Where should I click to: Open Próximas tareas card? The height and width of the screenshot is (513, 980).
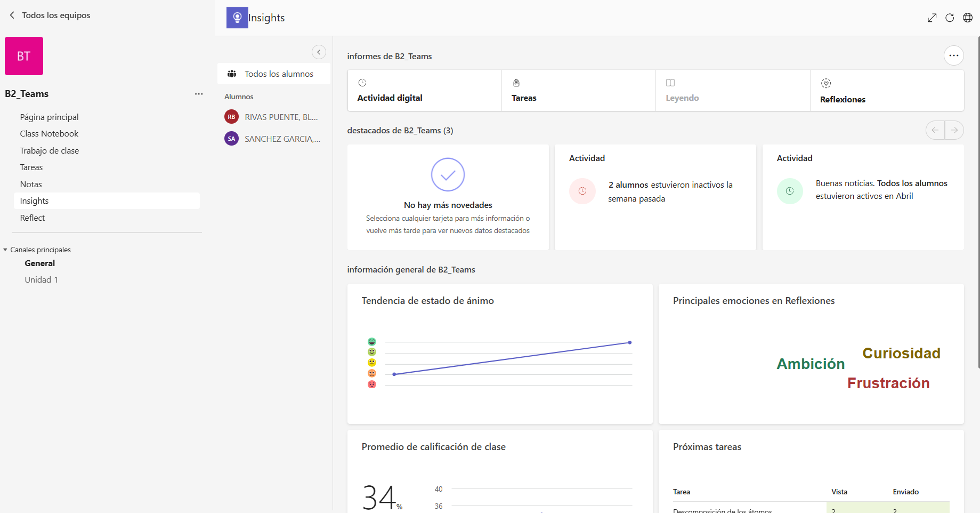point(811,471)
